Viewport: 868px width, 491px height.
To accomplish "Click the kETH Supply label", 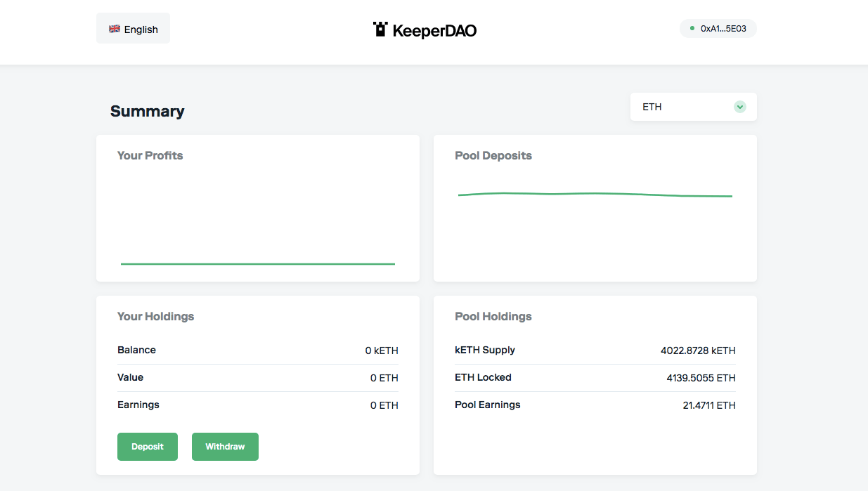I will [x=485, y=350].
